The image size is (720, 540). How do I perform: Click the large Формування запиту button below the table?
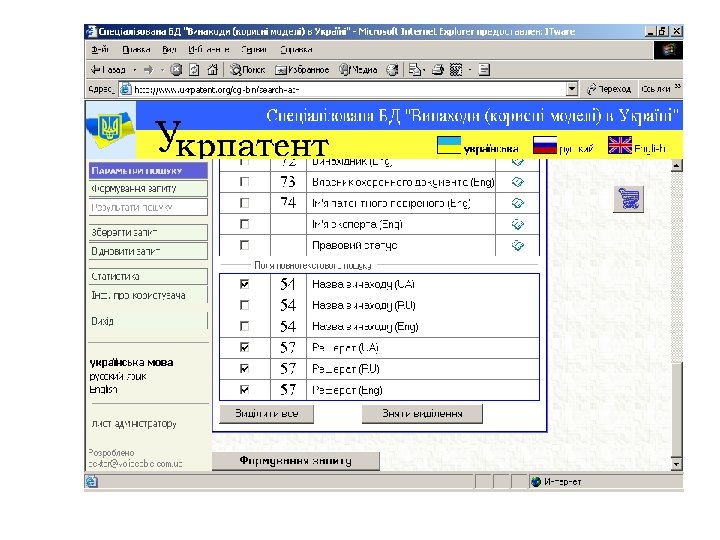[x=296, y=461]
